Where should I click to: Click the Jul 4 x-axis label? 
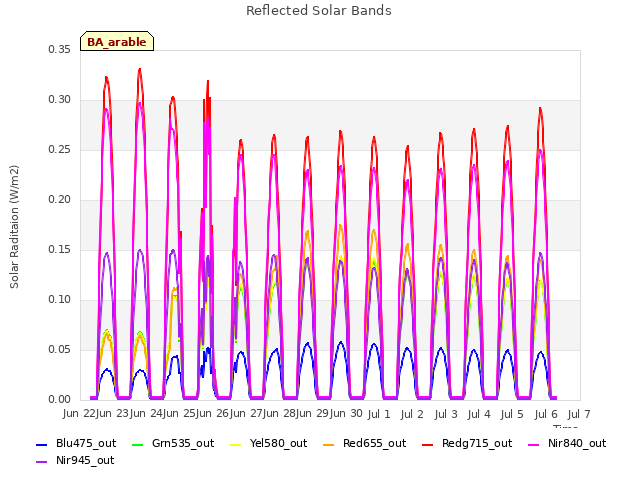479,414
